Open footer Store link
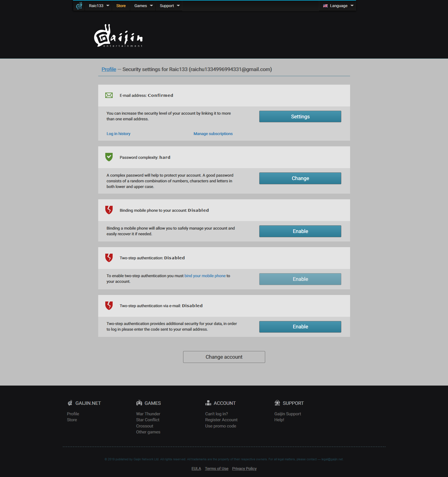The image size is (448, 477). click(x=72, y=420)
